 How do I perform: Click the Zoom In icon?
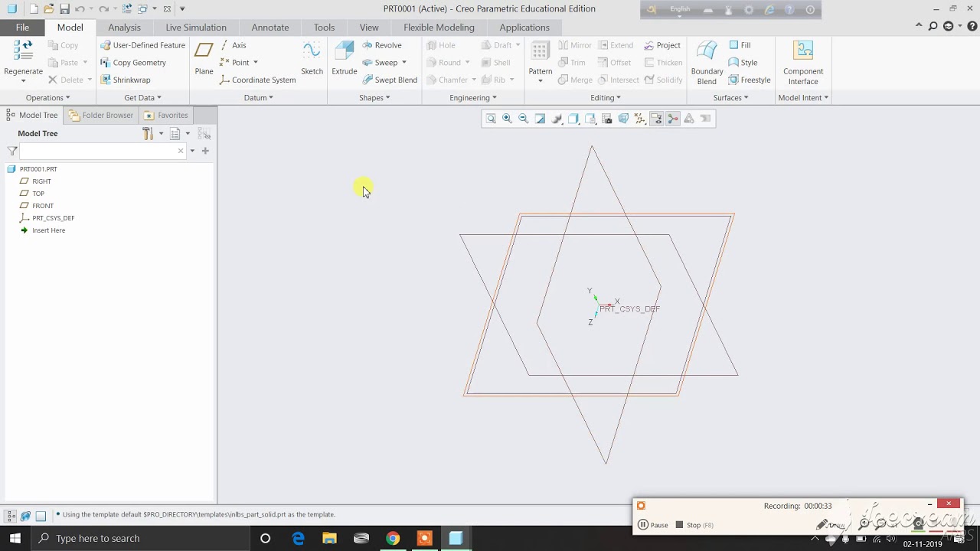pyautogui.click(x=507, y=119)
